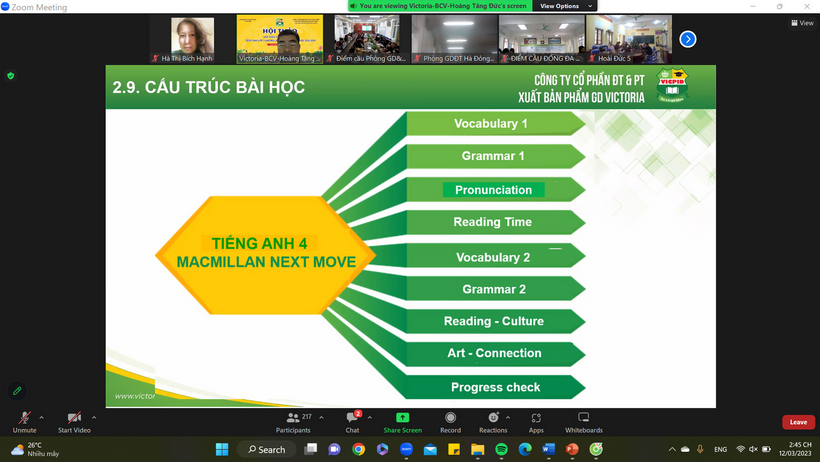Open the Windows Start menu

coord(222,449)
